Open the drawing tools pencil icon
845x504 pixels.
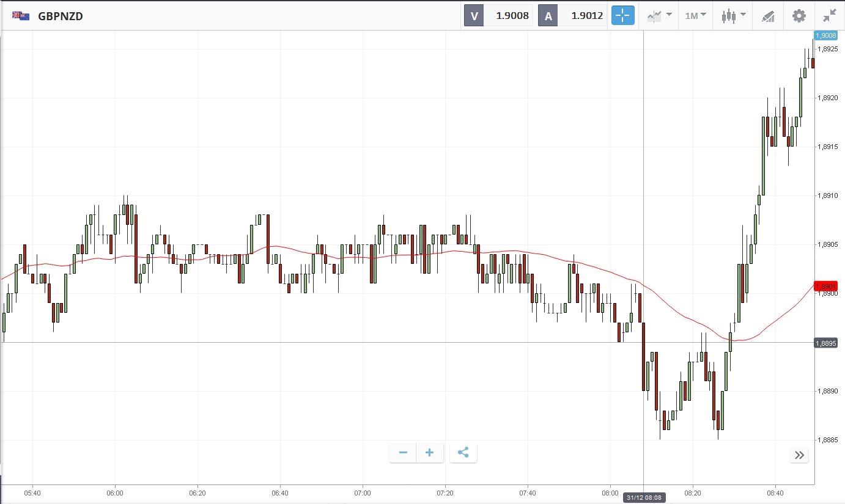pos(768,16)
